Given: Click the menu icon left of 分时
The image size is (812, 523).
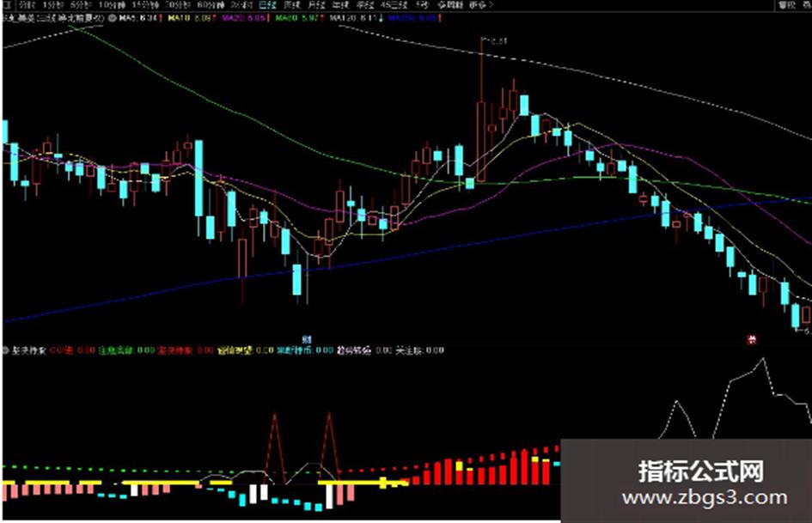Looking at the screenshot, I should tap(7, 5).
